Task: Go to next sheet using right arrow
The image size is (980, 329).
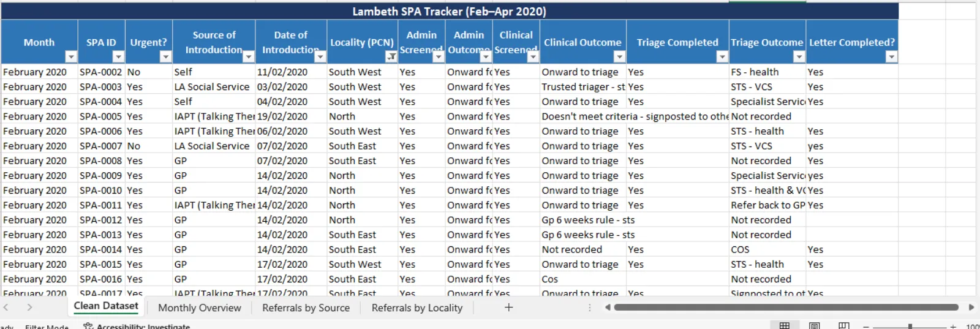Action: [x=29, y=308]
